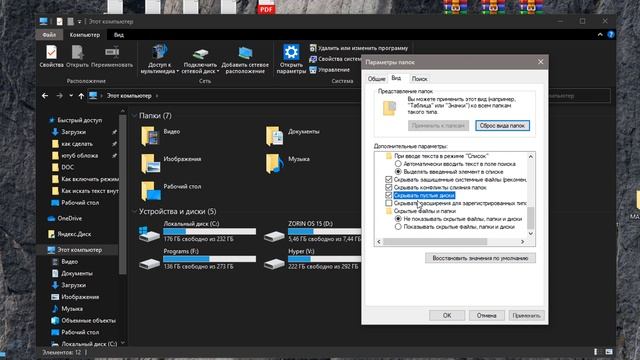Collapse the Устройства и диски group
Viewport: 640px width, 360px height.
coord(134,211)
